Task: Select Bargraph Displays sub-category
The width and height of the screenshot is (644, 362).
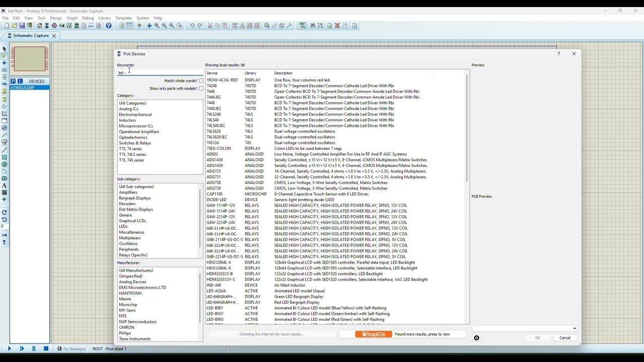Action: pos(135,198)
